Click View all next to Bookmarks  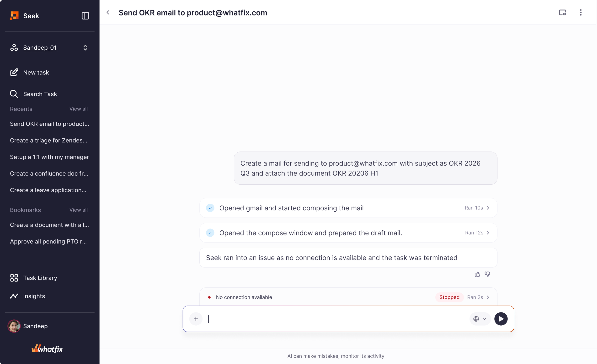(x=79, y=210)
